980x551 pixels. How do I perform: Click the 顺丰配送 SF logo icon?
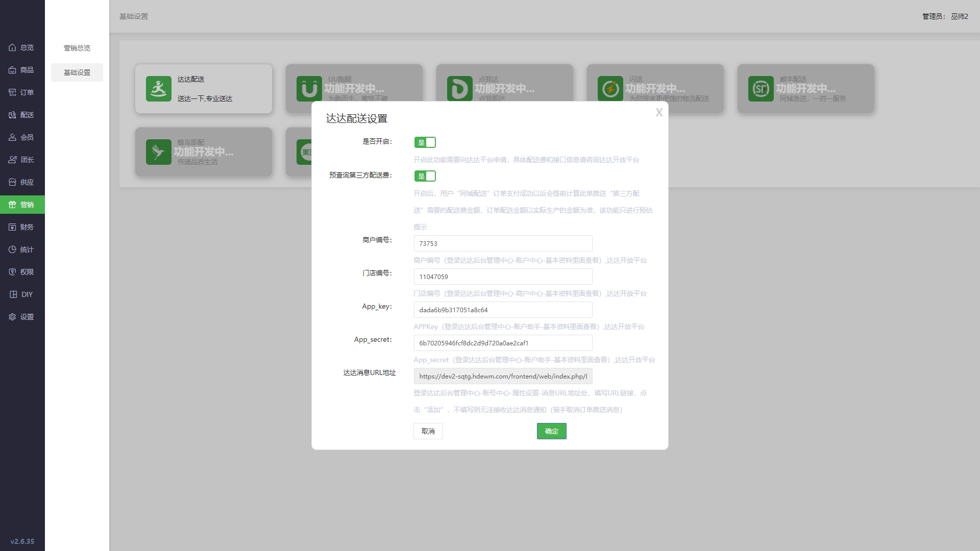(x=761, y=89)
